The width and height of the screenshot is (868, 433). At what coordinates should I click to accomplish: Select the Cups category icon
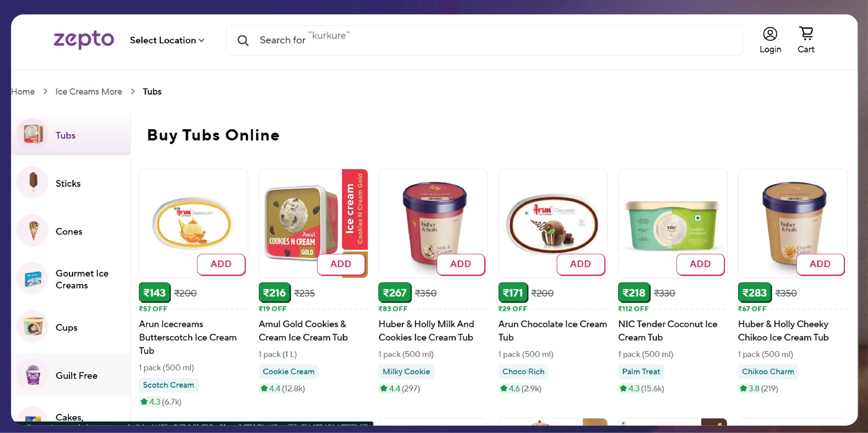[33, 327]
